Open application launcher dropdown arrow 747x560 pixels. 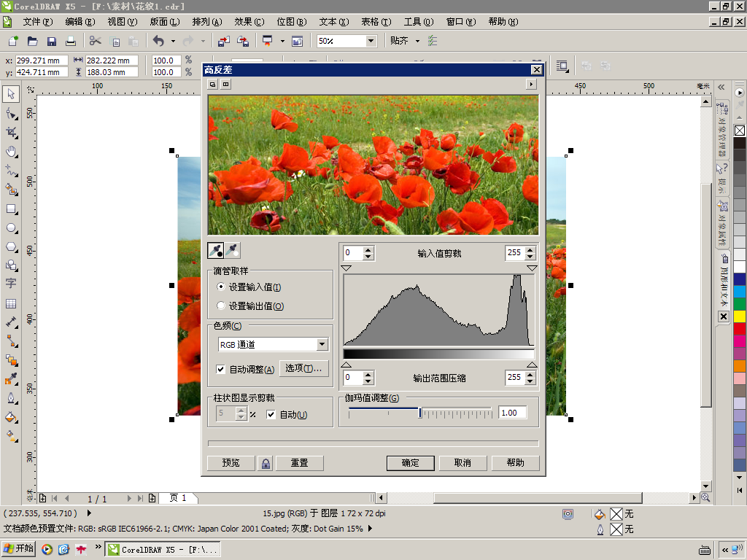click(x=282, y=41)
